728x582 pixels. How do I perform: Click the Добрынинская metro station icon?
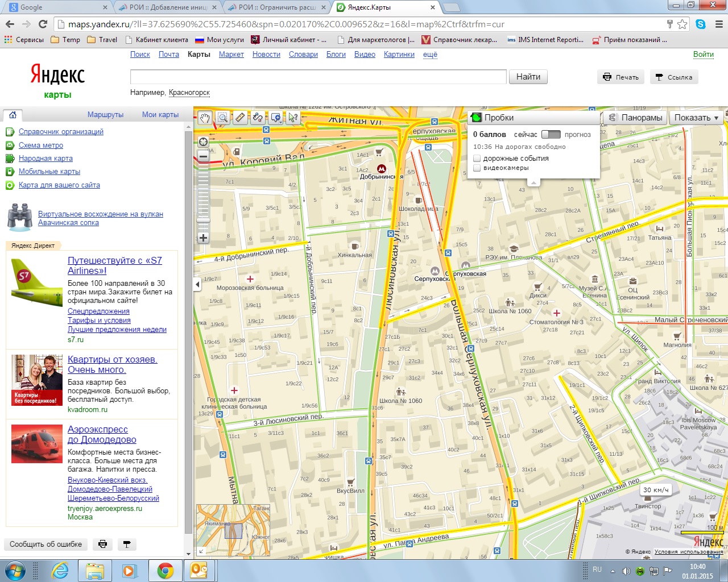click(x=382, y=169)
